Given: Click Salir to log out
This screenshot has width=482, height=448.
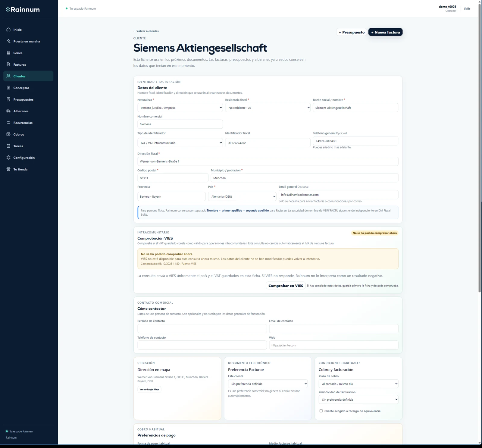Looking at the screenshot, I should (x=467, y=9).
